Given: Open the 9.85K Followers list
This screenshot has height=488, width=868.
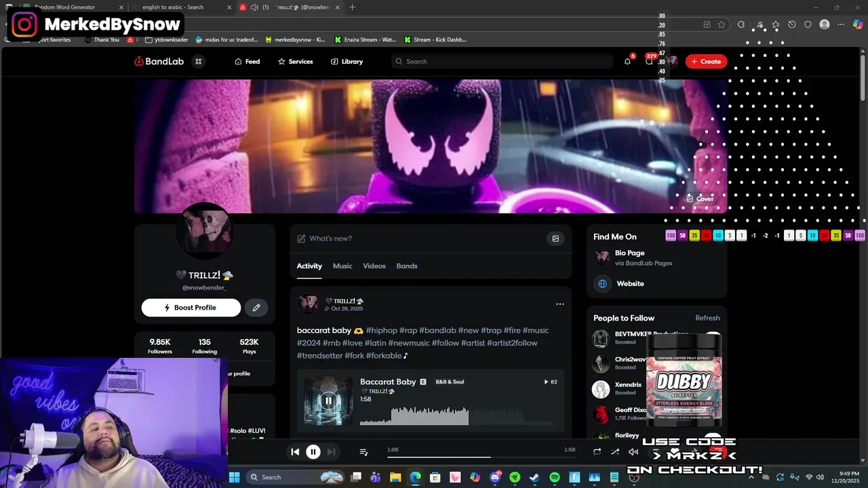Looking at the screenshot, I should [160, 346].
